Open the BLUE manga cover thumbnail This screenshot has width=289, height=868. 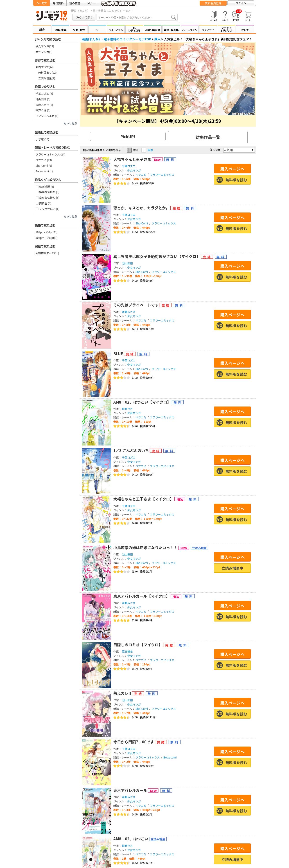pos(96,374)
